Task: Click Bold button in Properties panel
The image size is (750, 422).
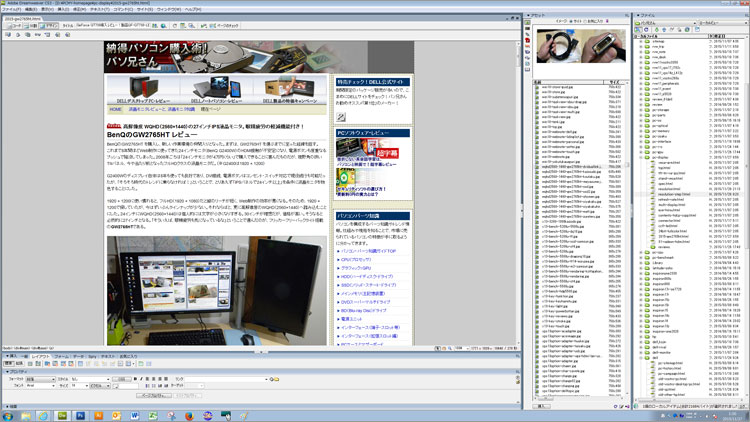Action: 135,379
